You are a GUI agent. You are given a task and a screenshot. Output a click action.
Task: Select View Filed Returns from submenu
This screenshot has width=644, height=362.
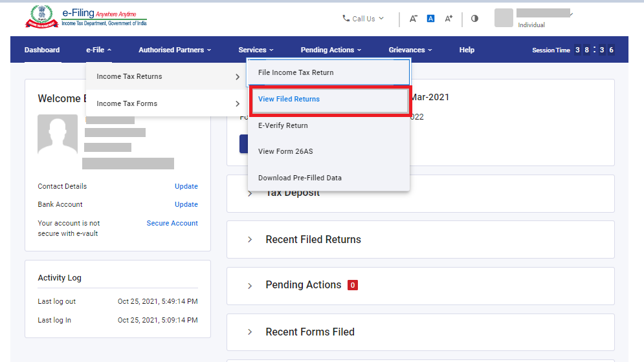289,100
